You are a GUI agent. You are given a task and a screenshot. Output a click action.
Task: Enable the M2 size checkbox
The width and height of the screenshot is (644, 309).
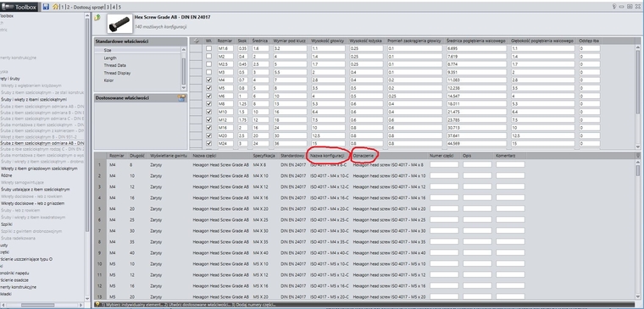(209, 56)
